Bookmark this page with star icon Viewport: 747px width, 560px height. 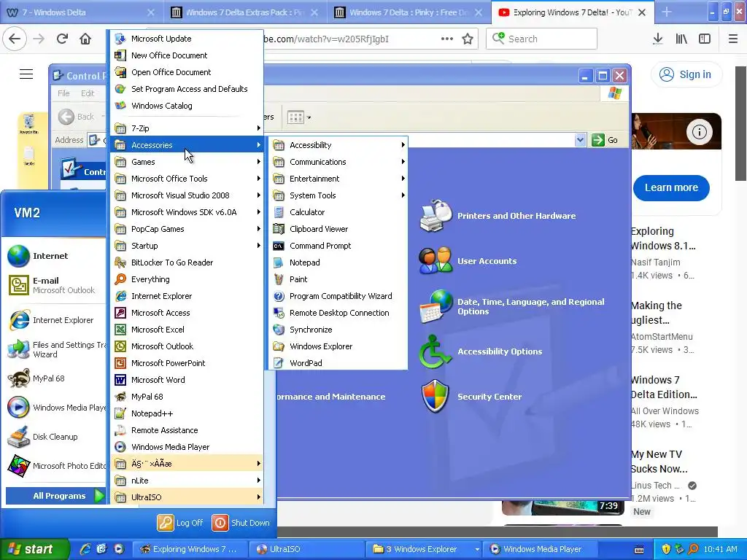(468, 39)
